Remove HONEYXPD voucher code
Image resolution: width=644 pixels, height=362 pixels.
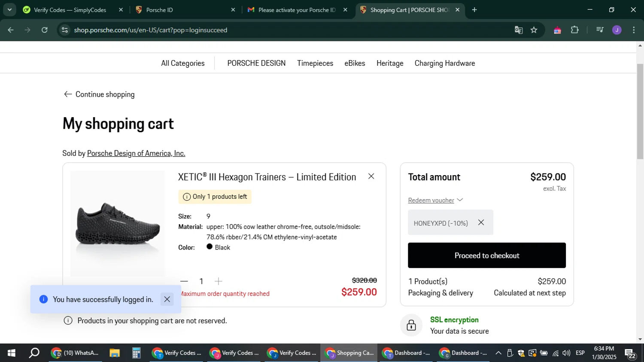tap(481, 222)
